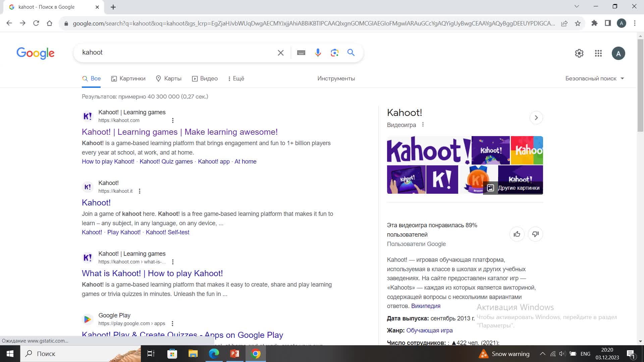Open Google apps grid menu
Image resolution: width=644 pixels, height=362 pixels.
coord(598,53)
